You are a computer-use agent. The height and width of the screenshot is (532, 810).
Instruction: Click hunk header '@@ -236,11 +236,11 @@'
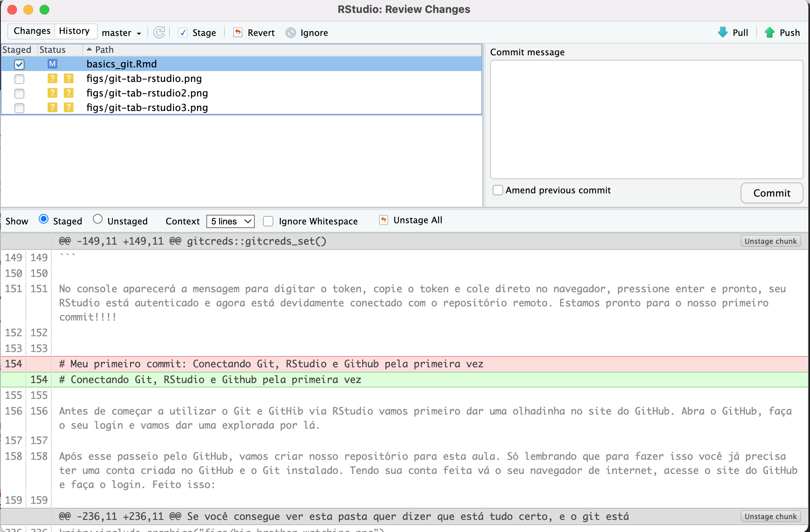click(x=344, y=516)
